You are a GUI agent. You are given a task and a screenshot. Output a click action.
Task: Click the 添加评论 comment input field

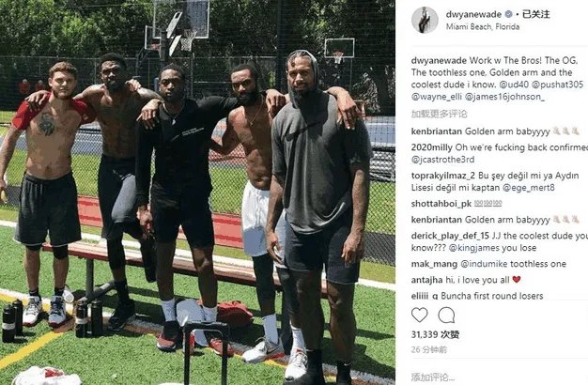497,377
